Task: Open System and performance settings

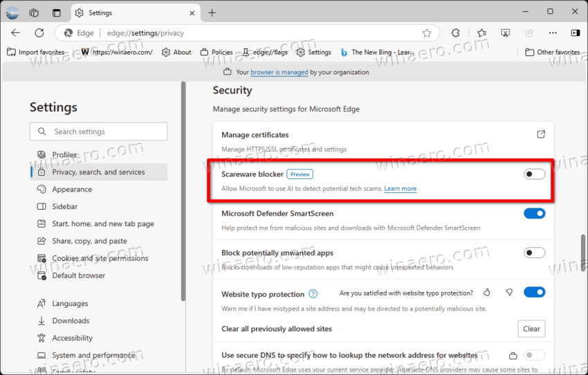Action: pos(99,355)
